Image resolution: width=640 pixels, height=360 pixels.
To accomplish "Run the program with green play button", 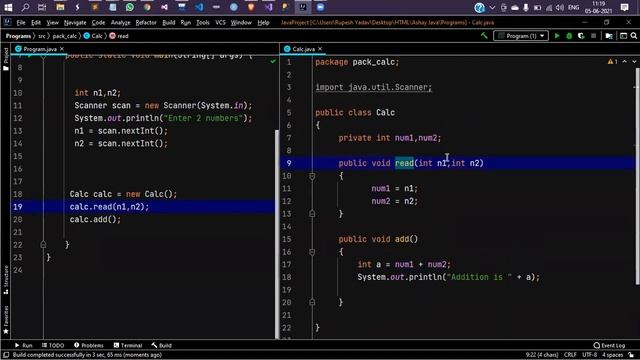I will pyautogui.click(x=557, y=36).
